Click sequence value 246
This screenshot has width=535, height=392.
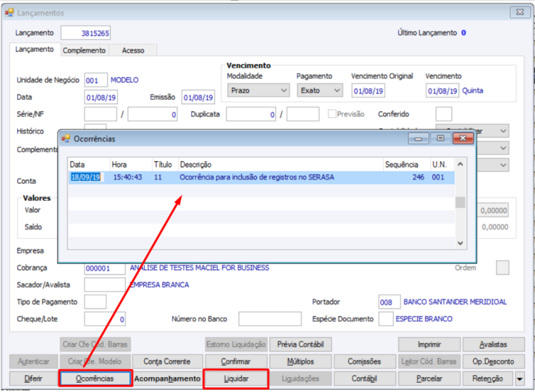[x=418, y=177]
